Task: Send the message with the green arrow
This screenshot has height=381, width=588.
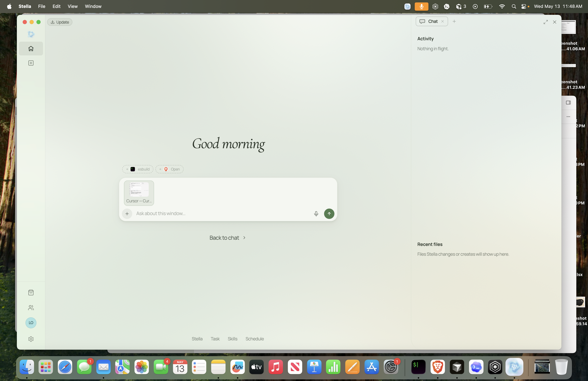Action: [329, 214]
